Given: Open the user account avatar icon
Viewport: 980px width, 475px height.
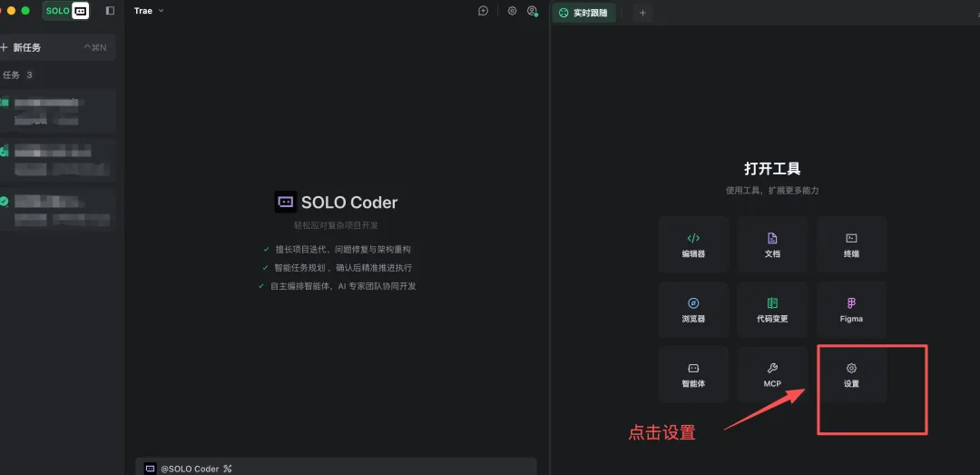Looking at the screenshot, I should [533, 11].
